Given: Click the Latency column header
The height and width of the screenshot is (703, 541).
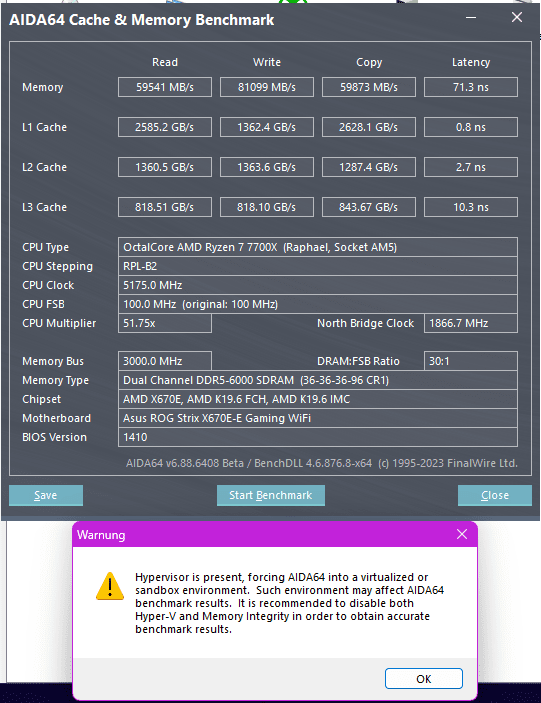Looking at the screenshot, I should 471,62.
